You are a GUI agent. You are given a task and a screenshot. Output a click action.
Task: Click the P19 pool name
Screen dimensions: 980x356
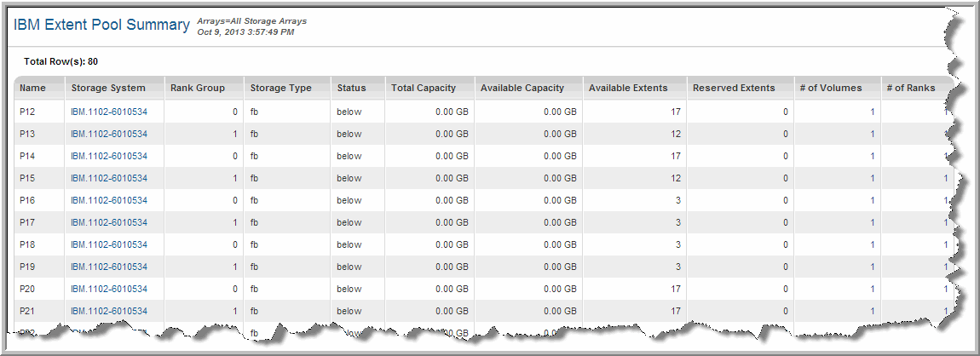(x=26, y=267)
